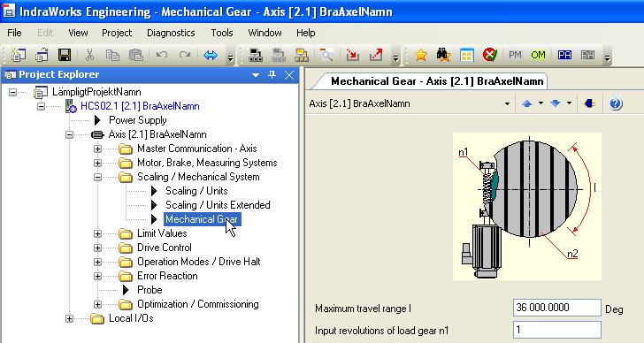Expand the Local I/Os folder

click(69, 318)
